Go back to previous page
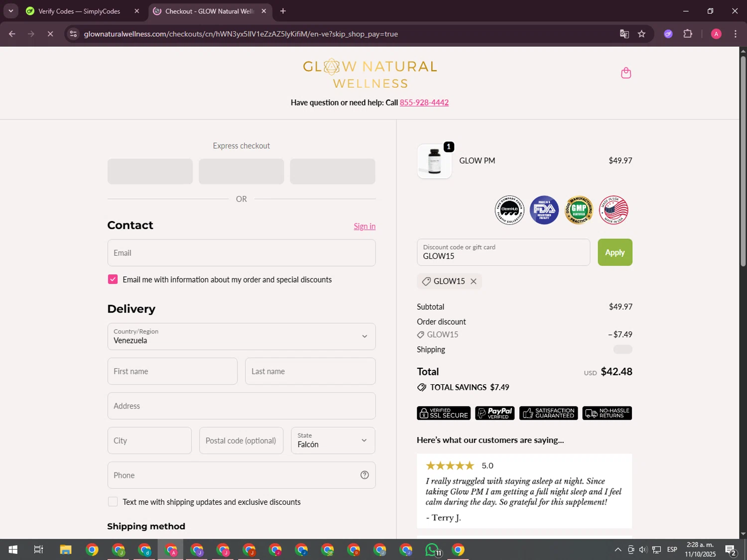The image size is (747, 560). click(x=12, y=34)
